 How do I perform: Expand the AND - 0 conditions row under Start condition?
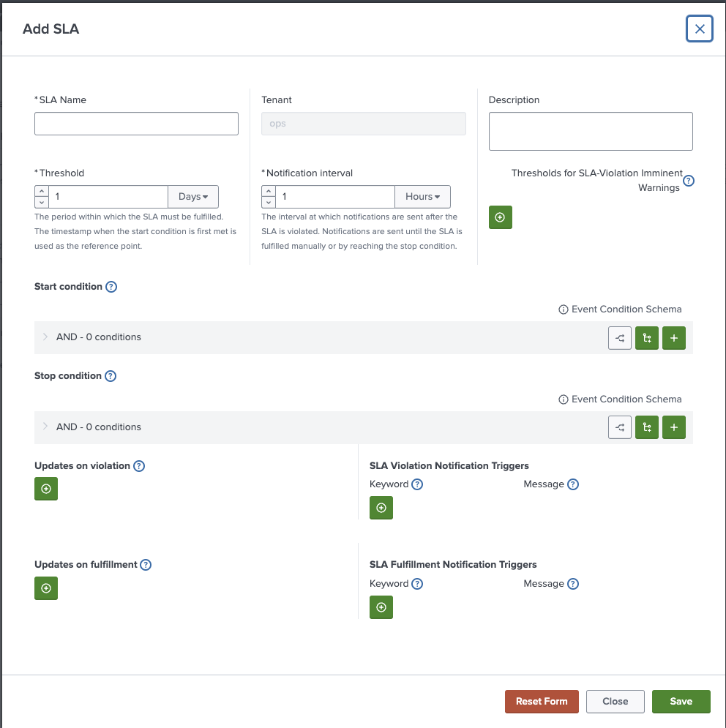[x=44, y=337]
